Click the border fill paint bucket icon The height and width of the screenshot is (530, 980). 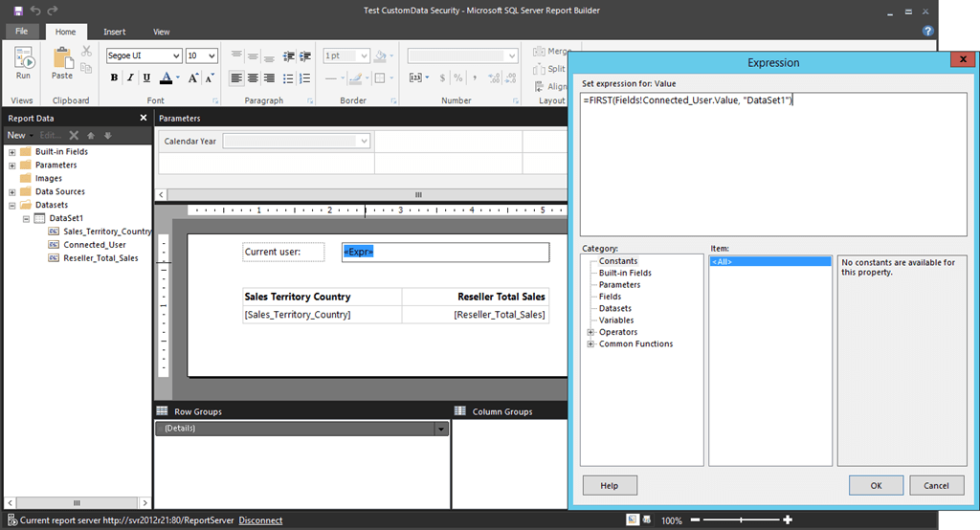pos(380,56)
